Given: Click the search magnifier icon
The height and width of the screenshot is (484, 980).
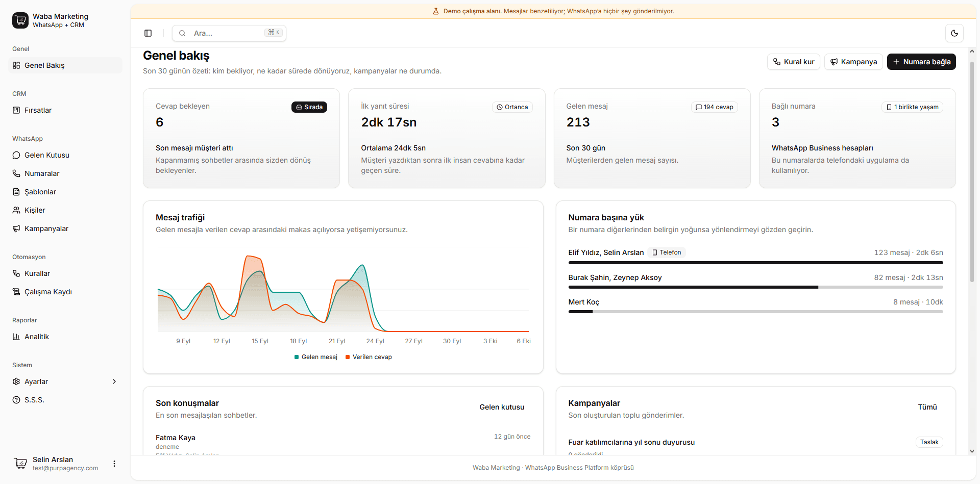Looking at the screenshot, I should tap(182, 33).
